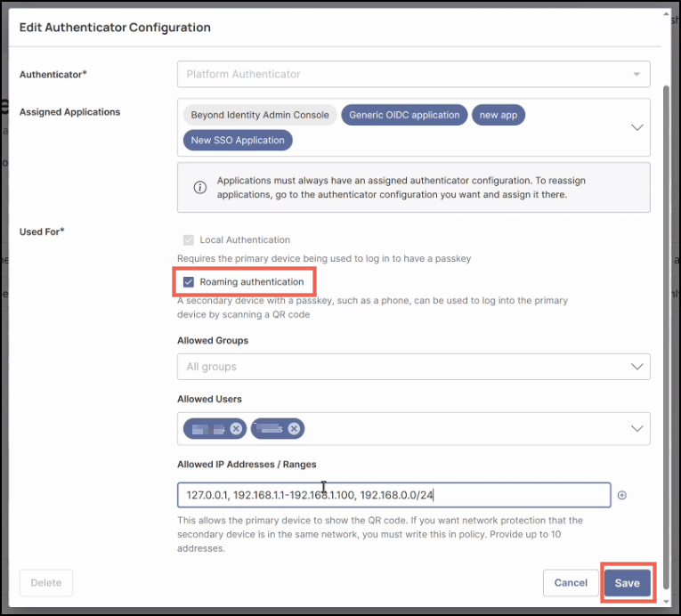Click the Cancel button
Viewport: 681px width, 616px height.
pos(571,583)
